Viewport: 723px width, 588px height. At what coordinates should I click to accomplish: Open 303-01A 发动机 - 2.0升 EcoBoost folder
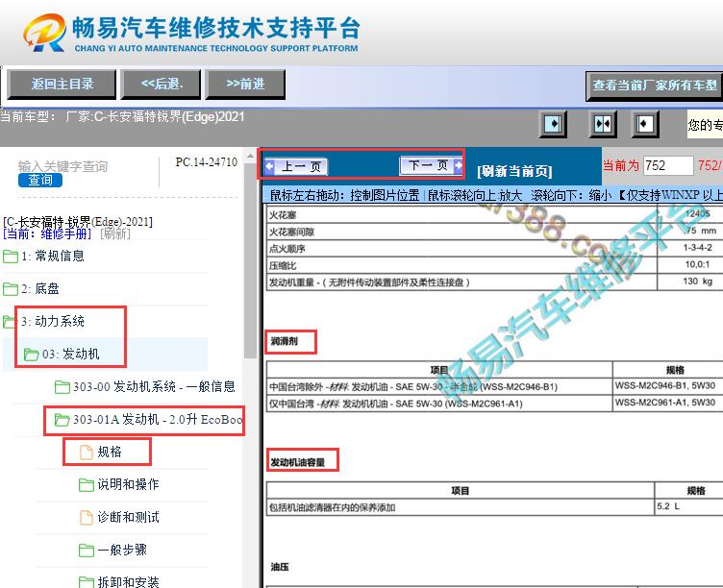tap(158, 420)
